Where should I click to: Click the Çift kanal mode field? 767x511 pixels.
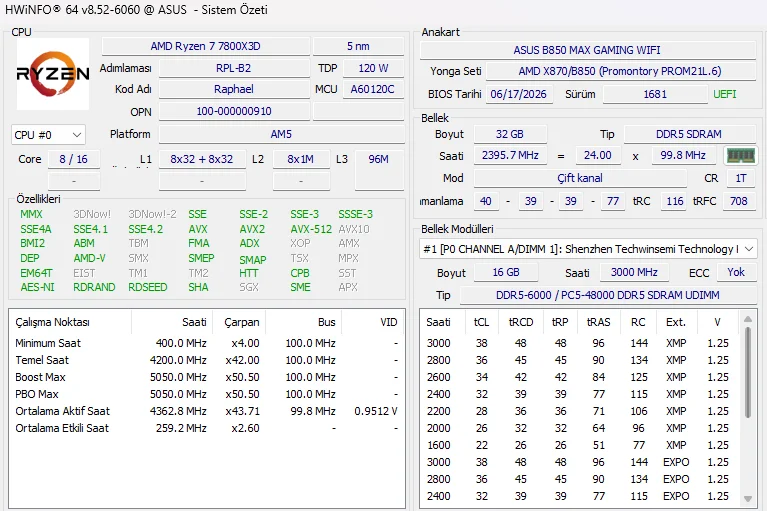pos(580,178)
